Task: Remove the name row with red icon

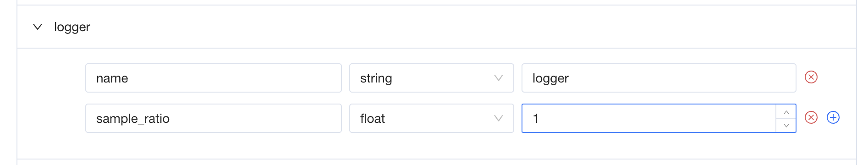Action: (811, 77)
